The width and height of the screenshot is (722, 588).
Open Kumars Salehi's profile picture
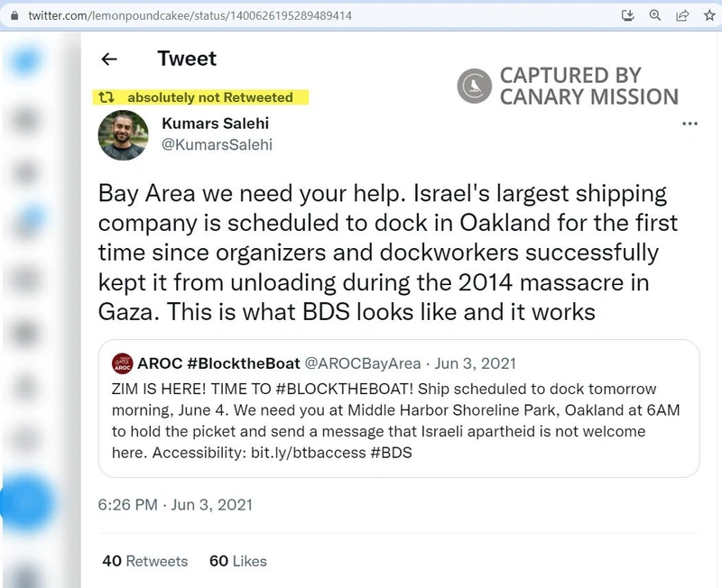pyautogui.click(x=123, y=135)
